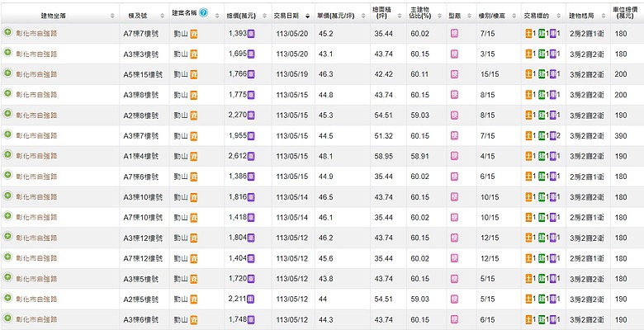
Task: Expand details for row A7棟10樓號 with green plus
Action: click(7, 216)
